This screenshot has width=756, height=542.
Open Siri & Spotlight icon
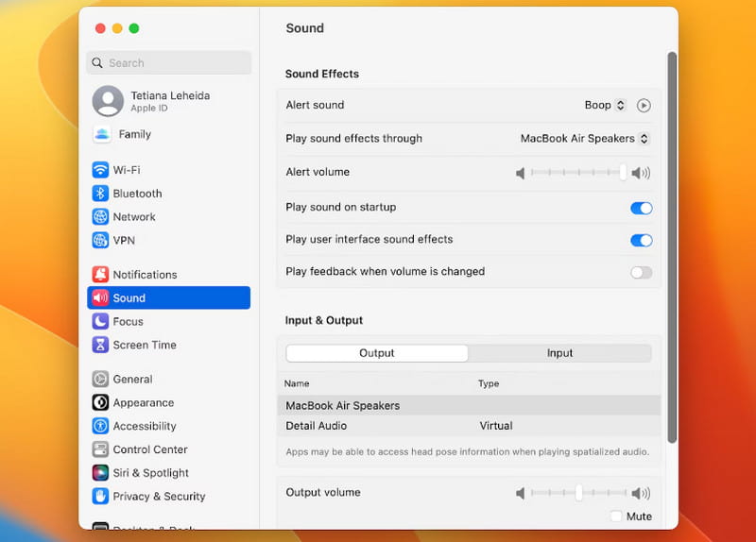point(100,473)
